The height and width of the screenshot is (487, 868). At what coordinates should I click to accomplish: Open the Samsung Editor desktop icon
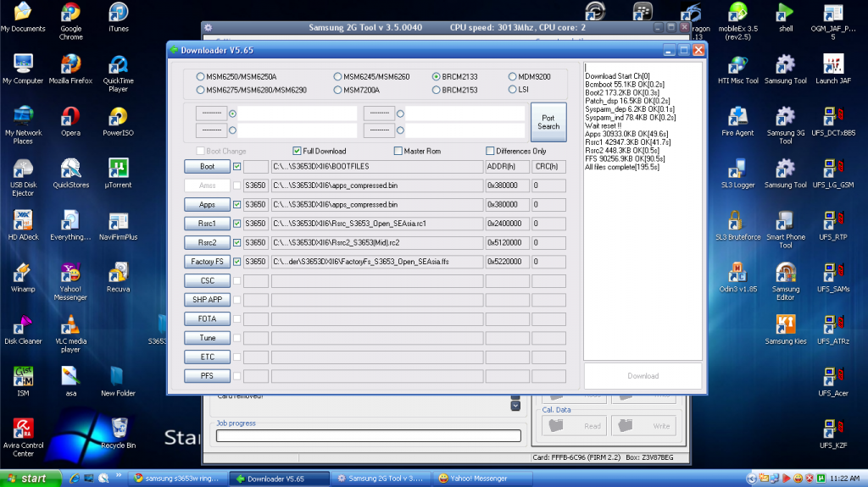pos(786,282)
